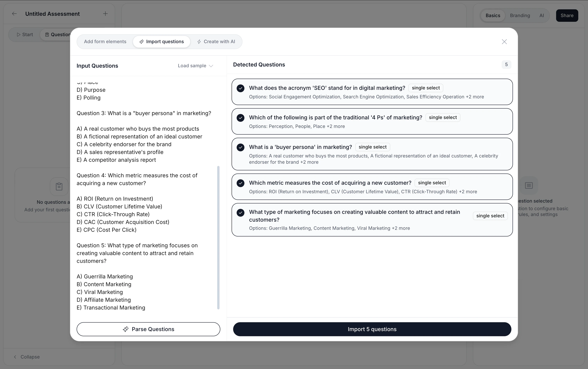Click the plus icon beside Untitled Assessment
This screenshot has width=588, height=369.
[x=105, y=14]
